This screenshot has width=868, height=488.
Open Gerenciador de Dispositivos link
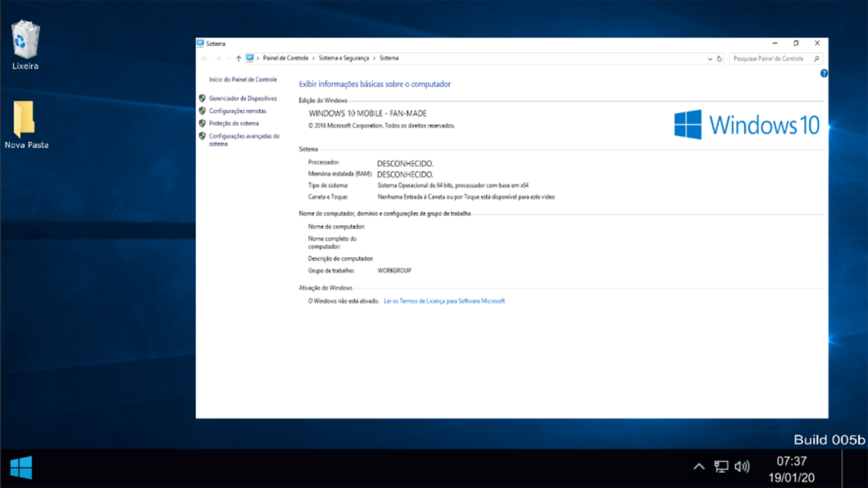[243, 99]
